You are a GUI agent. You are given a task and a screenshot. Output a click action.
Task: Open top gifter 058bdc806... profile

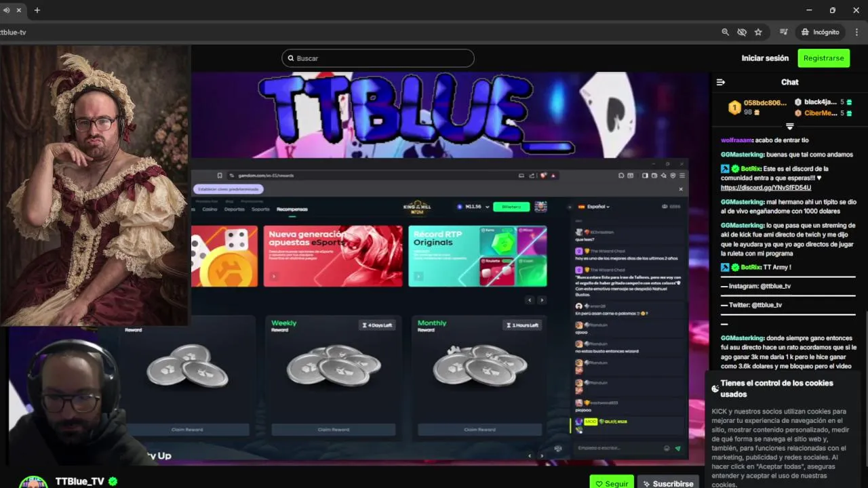(765, 103)
